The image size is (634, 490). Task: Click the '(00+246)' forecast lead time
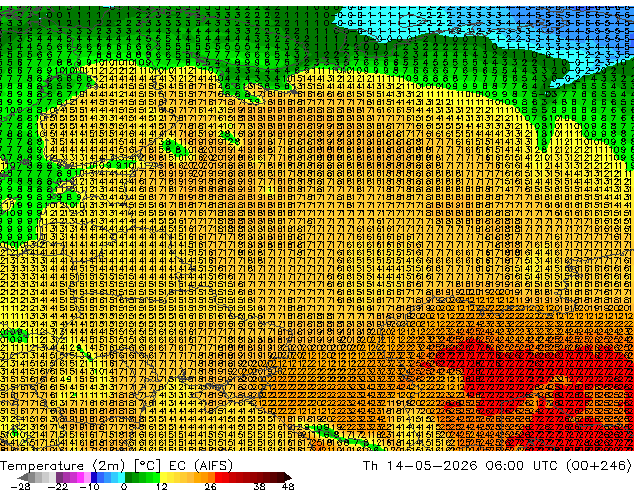tap(599, 466)
